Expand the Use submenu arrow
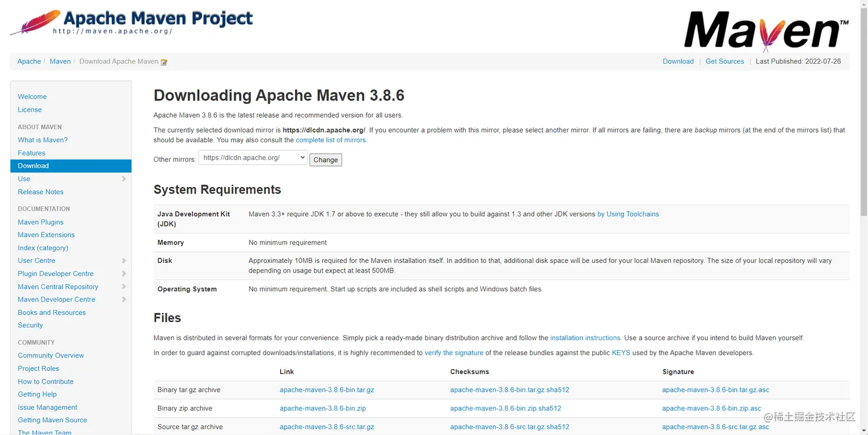Viewport: 868px width, 435px height. click(x=124, y=179)
